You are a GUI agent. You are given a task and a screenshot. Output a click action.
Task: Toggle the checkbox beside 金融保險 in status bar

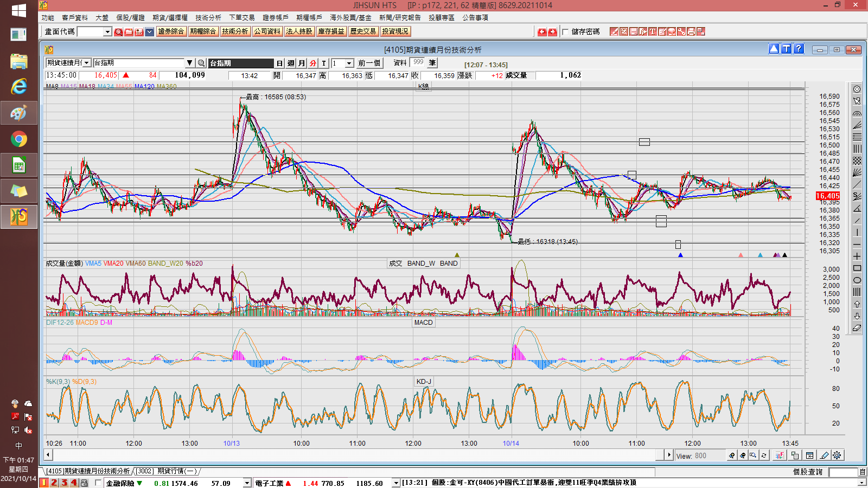(98, 483)
